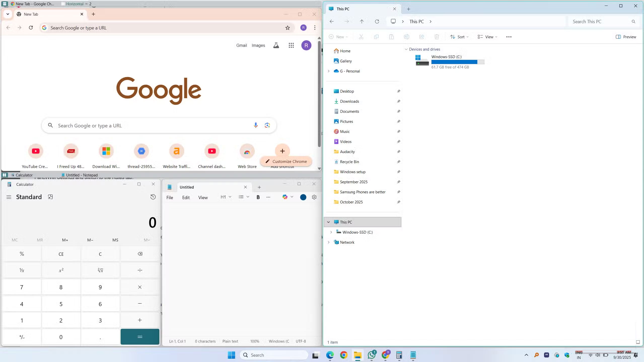Click the Delete icon in File Explorer toolbar
Screen dimensions: 644x362
pos(436,37)
